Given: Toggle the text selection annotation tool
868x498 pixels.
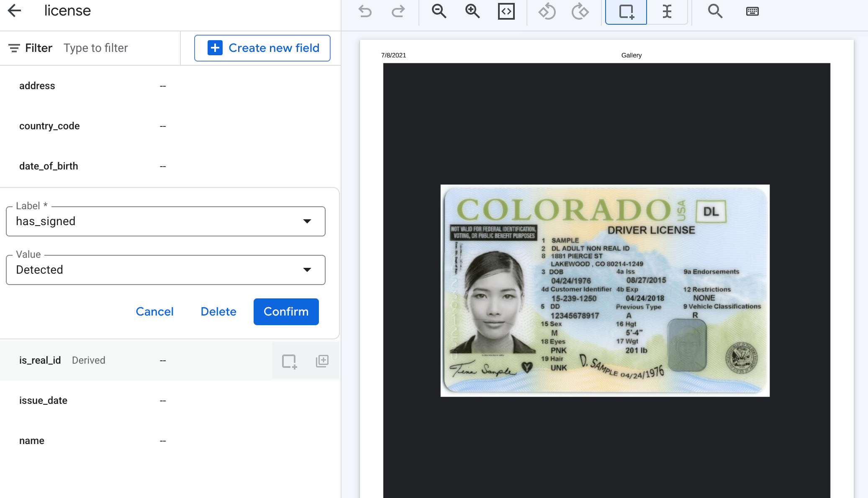Looking at the screenshot, I should [666, 12].
